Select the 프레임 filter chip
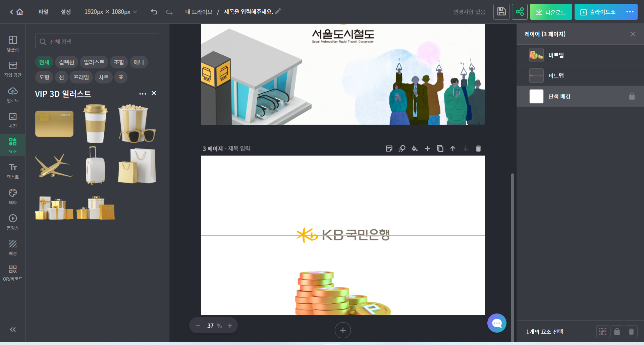 [x=81, y=77]
